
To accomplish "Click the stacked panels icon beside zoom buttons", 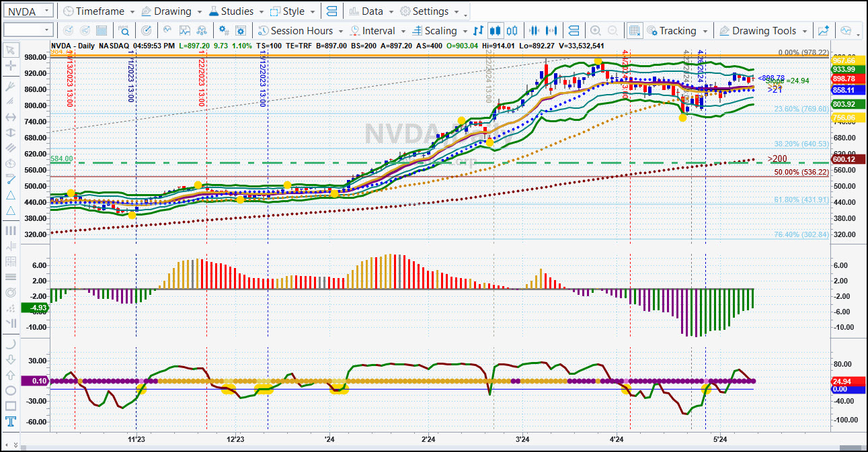I will [x=574, y=30].
